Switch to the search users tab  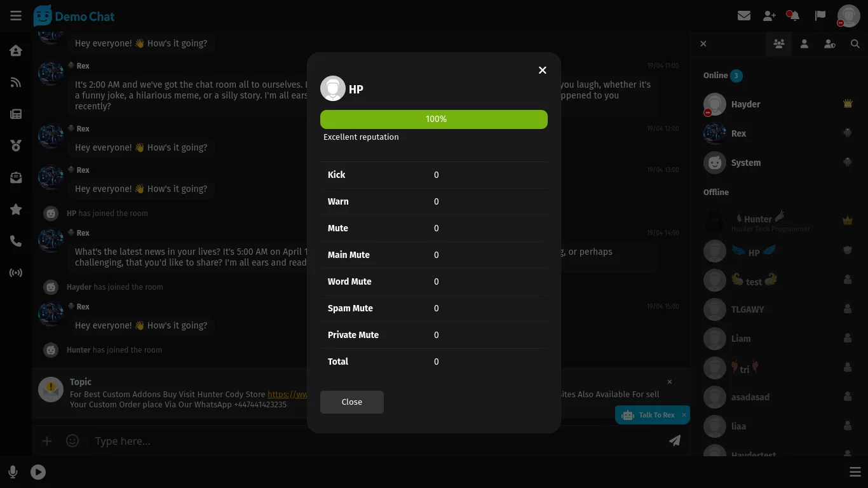855,44
